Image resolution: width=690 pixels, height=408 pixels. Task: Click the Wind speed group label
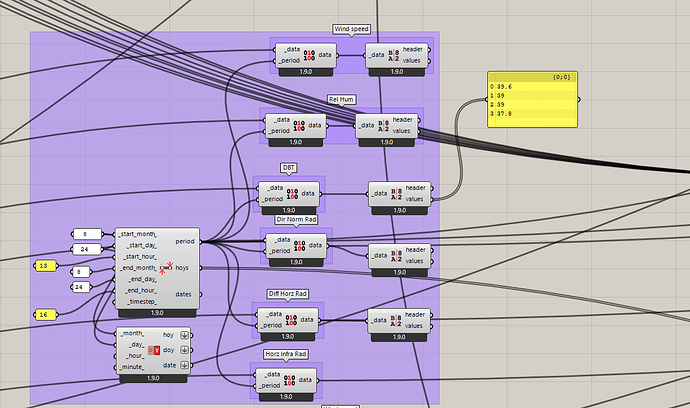pos(351,29)
